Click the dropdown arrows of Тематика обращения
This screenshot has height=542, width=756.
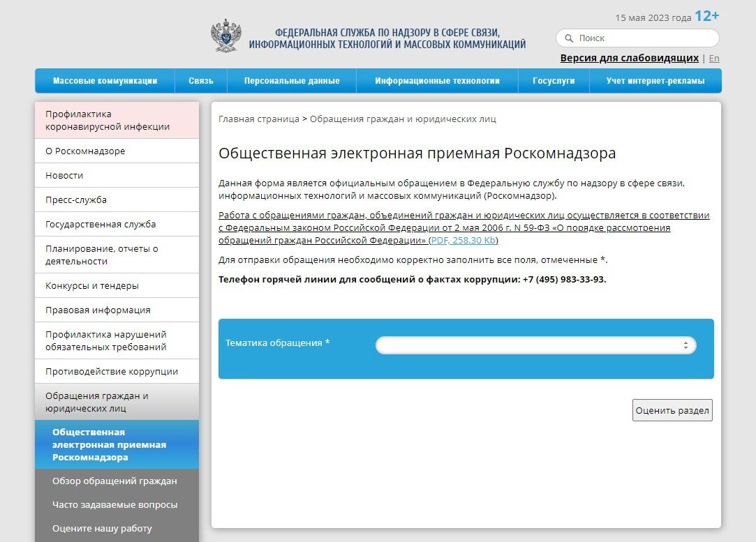click(685, 345)
